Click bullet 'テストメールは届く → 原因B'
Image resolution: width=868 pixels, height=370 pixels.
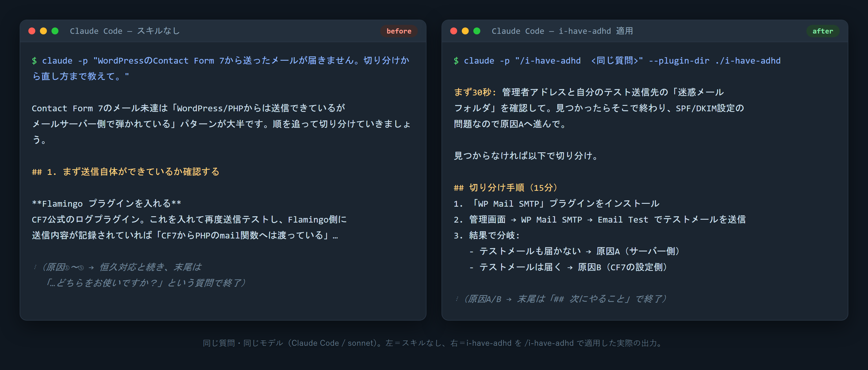[x=569, y=267]
